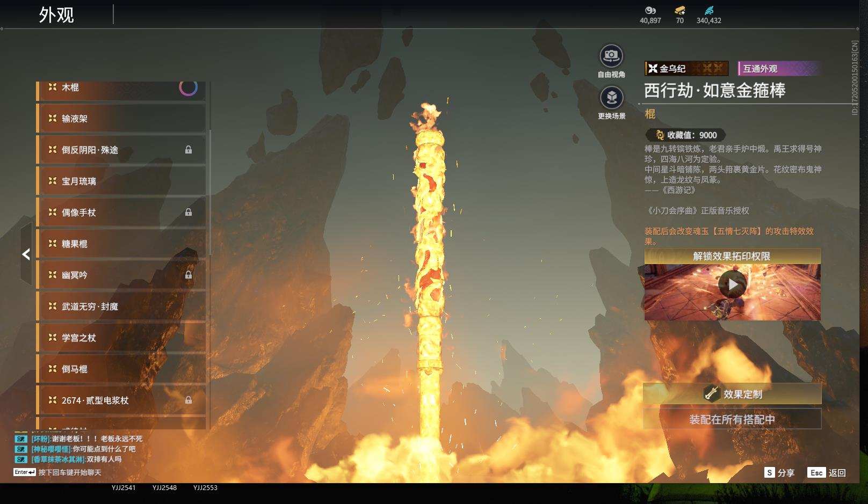Click the pattern icon beside 倒马棍
The image size is (868, 504).
pos(53,369)
